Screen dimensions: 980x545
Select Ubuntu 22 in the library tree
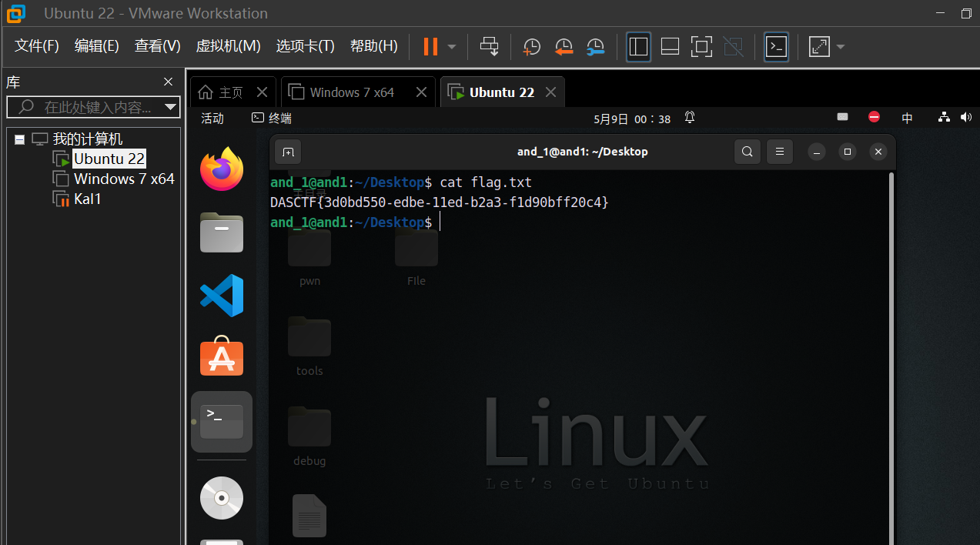pyautogui.click(x=109, y=159)
